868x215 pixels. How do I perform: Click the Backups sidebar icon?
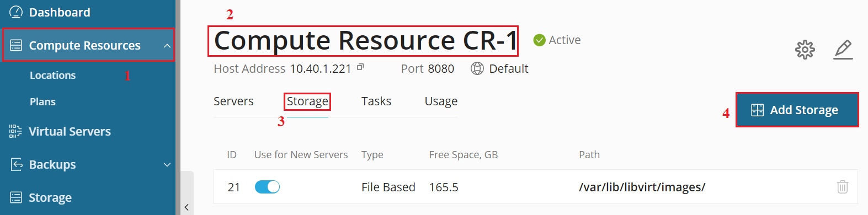pyautogui.click(x=16, y=164)
